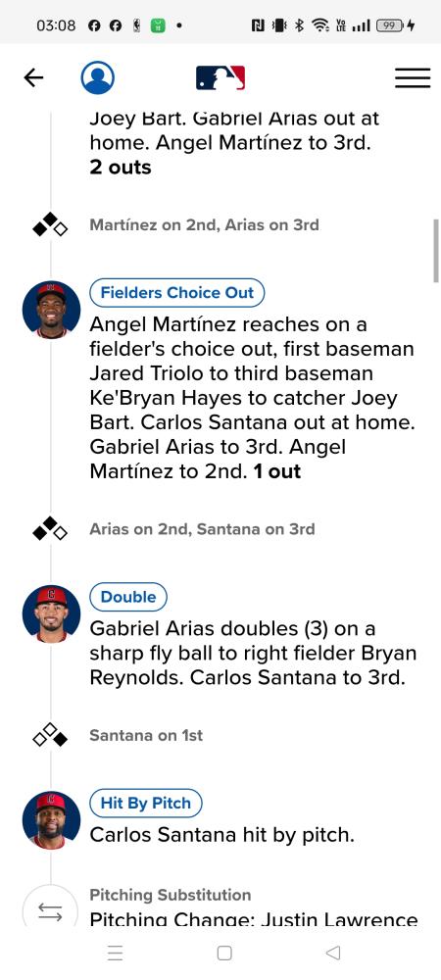
Task: Tap Android recent apps navigation icon
Action: [x=115, y=953]
